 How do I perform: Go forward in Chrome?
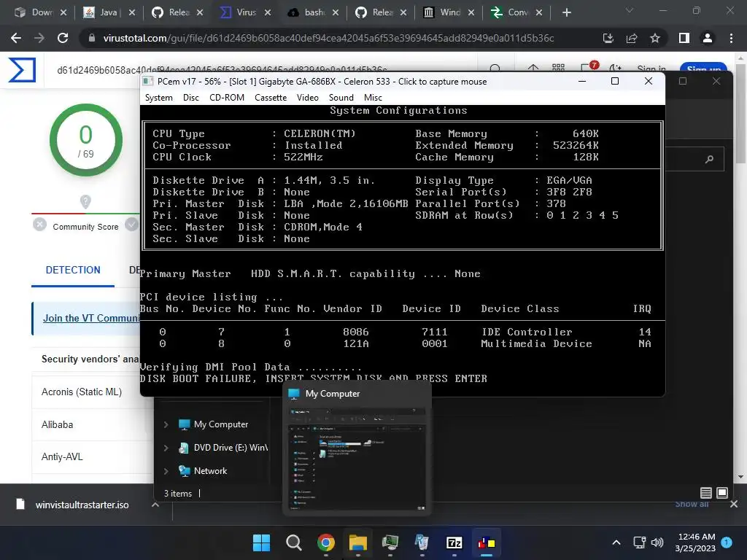(x=39, y=38)
